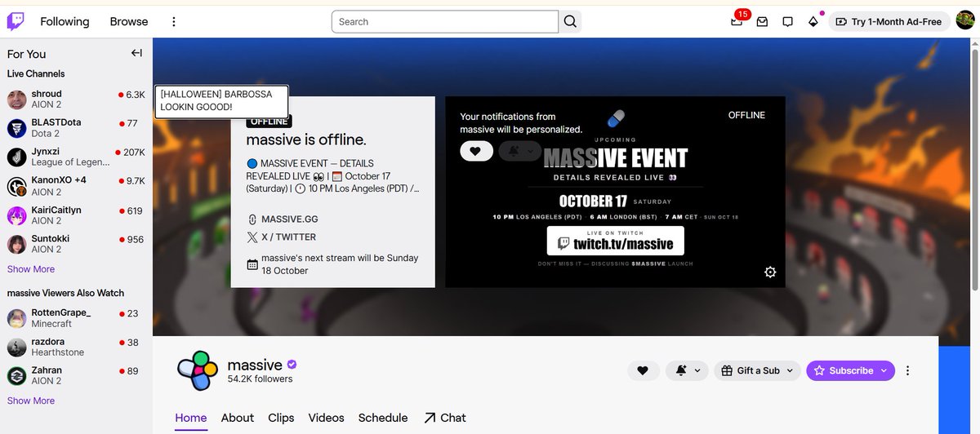The image size is (980, 434).
Task: Show more live channels
Action: click(31, 269)
